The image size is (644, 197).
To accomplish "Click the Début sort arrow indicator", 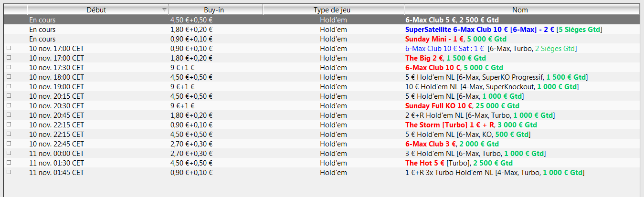I will tap(164, 10).
